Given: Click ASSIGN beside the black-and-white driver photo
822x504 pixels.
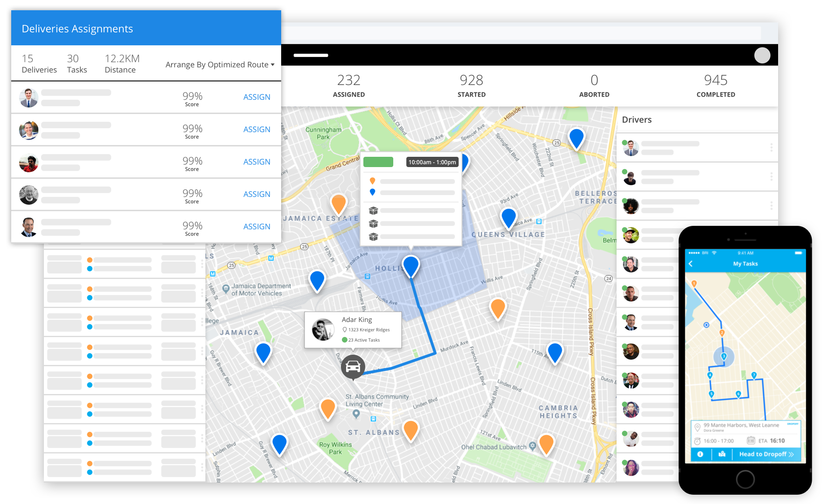Looking at the screenshot, I should 257,194.
